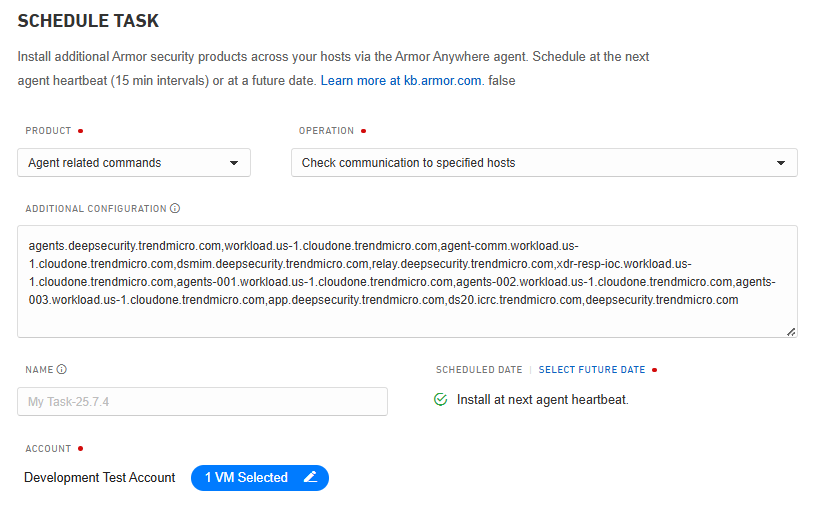The width and height of the screenshot is (814, 514).
Task: Click the Additional Configuration info icon
Action: pyautogui.click(x=175, y=209)
